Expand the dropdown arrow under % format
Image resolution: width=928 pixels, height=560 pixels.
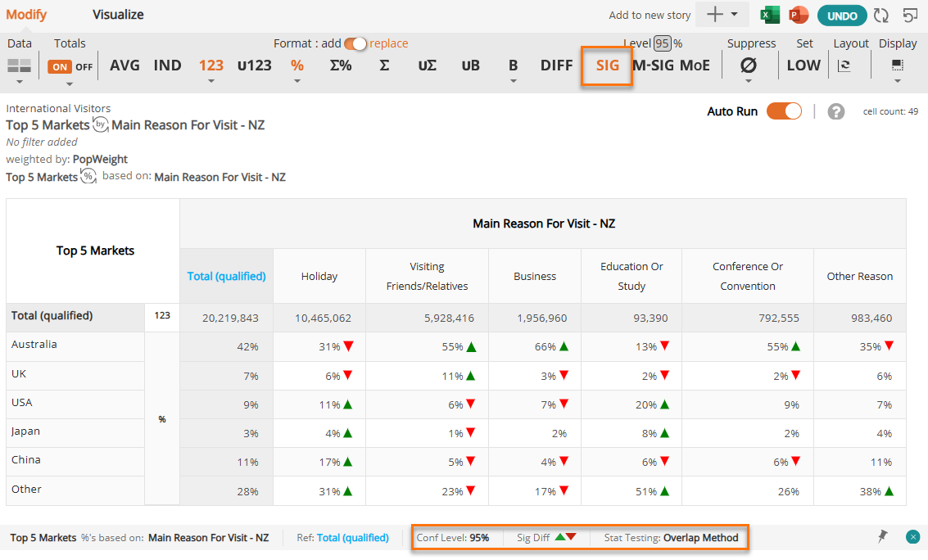[x=297, y=81]
